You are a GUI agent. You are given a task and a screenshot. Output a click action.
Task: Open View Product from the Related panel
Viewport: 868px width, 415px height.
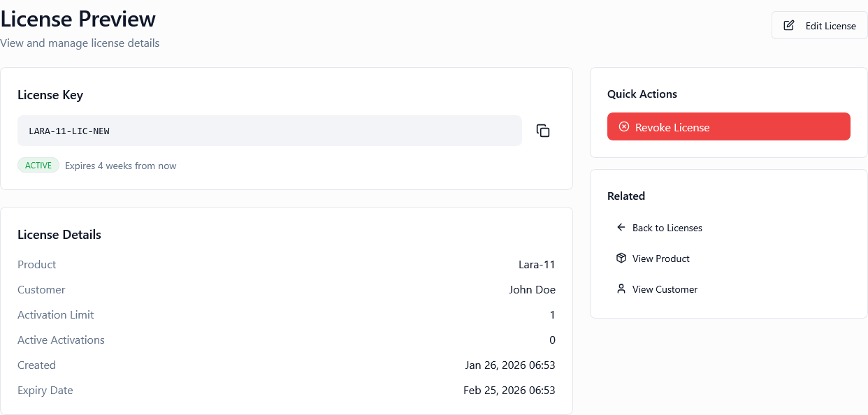click(x=660, y=258)
